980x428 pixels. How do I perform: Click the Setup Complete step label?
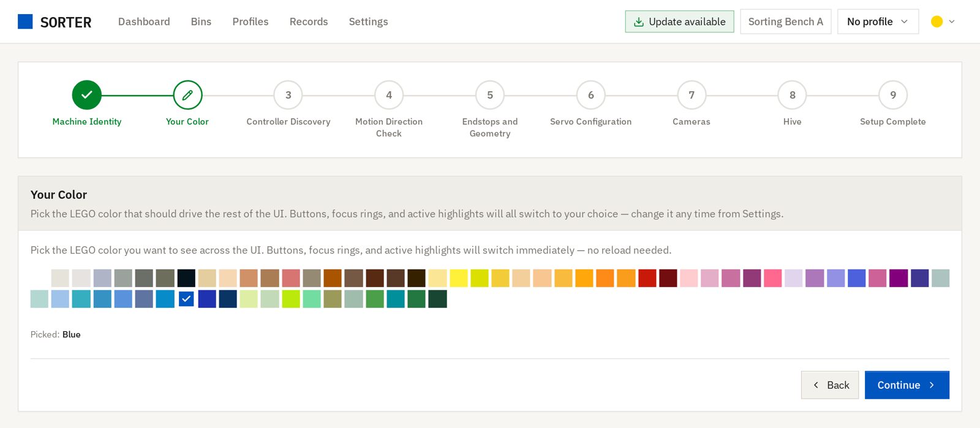tap(893, 122)
